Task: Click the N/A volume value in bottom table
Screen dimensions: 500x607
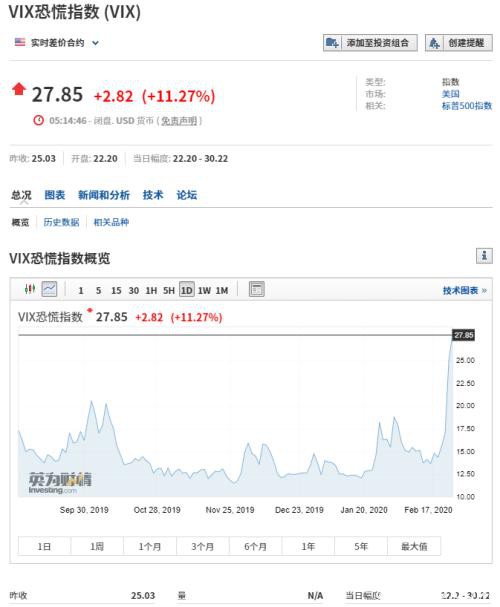Action: [x=315, y=595]
